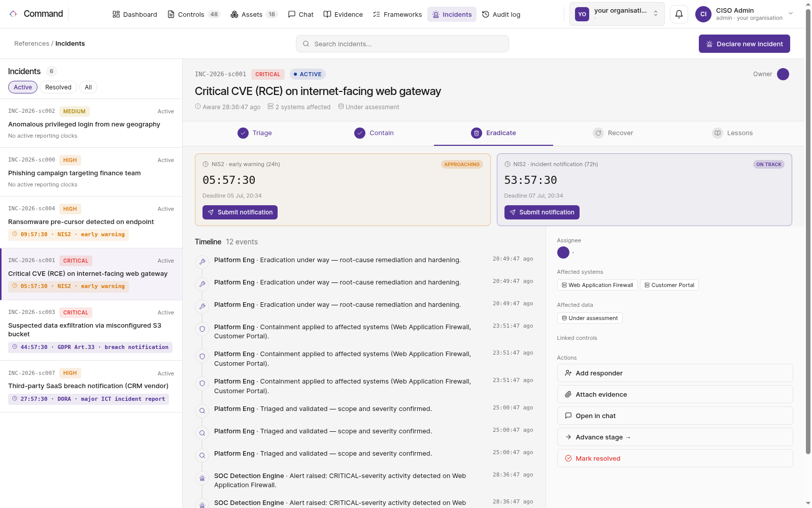Click the Eradicate stage trash icon
The image size is (812, 508).
[477, 133]
